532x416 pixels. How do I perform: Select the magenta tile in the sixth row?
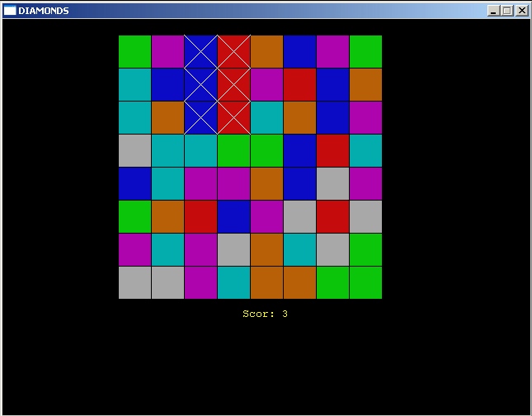(266, 216)
